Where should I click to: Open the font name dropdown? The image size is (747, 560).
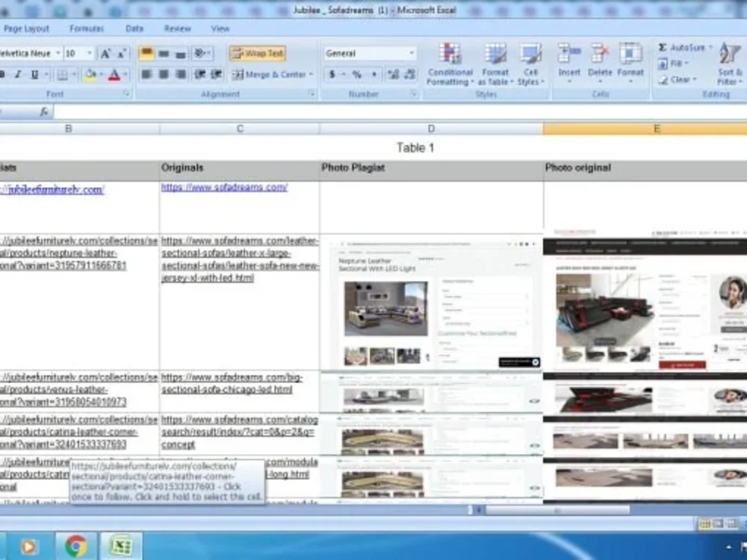[58, 53]
